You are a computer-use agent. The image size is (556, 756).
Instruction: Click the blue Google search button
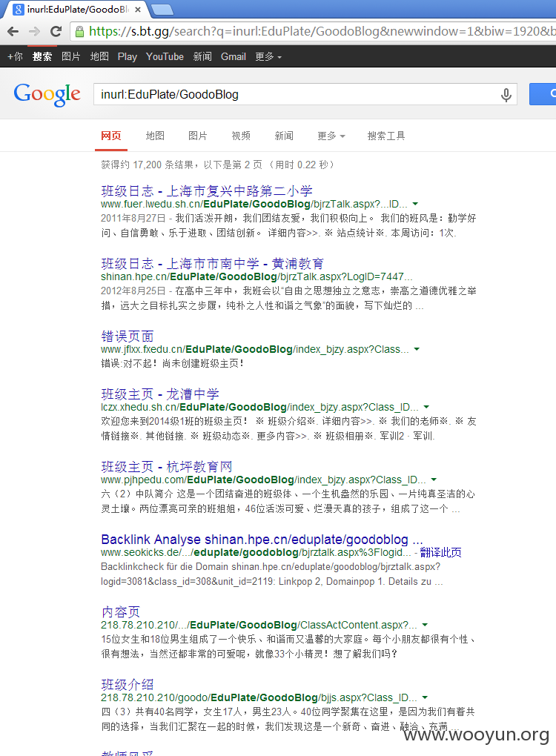[x=543, y=94]
